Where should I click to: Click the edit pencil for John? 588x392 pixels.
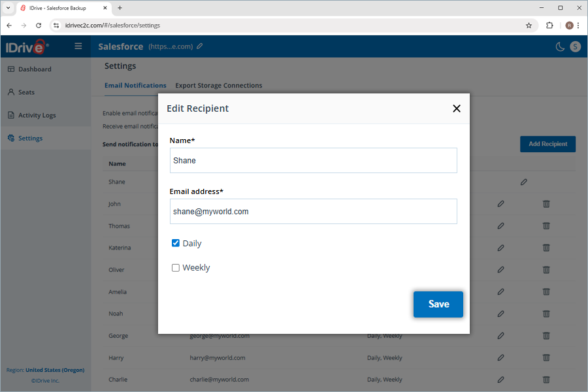[500, 204]
